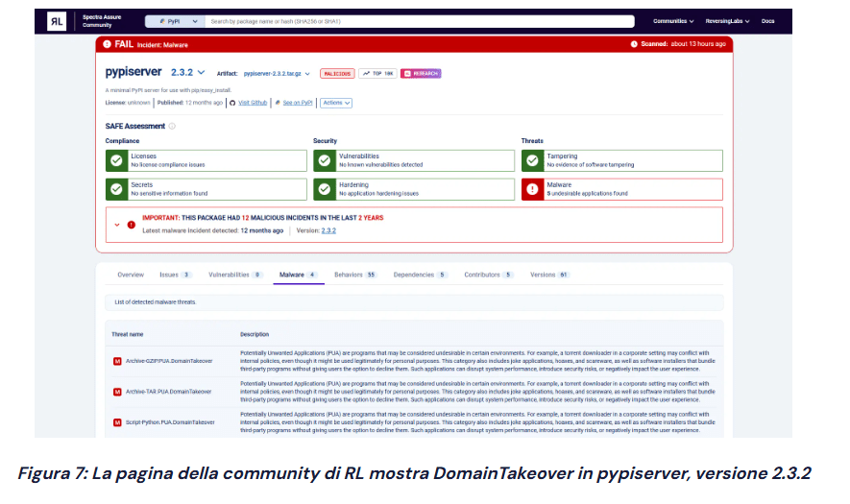Click the green checkmark icon beside Tampering
The width and height of the screenshot is (850, 504).
[x=533, y=160]
